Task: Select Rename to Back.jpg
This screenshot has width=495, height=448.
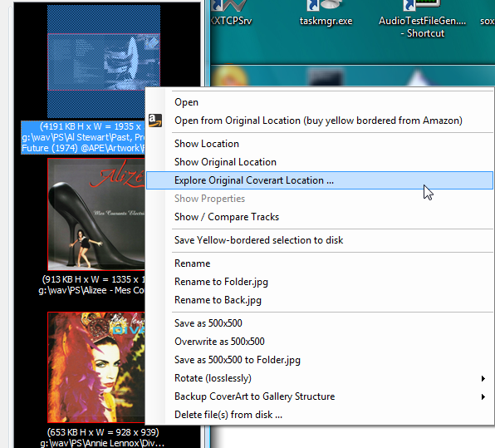Action: coord(320,300)
